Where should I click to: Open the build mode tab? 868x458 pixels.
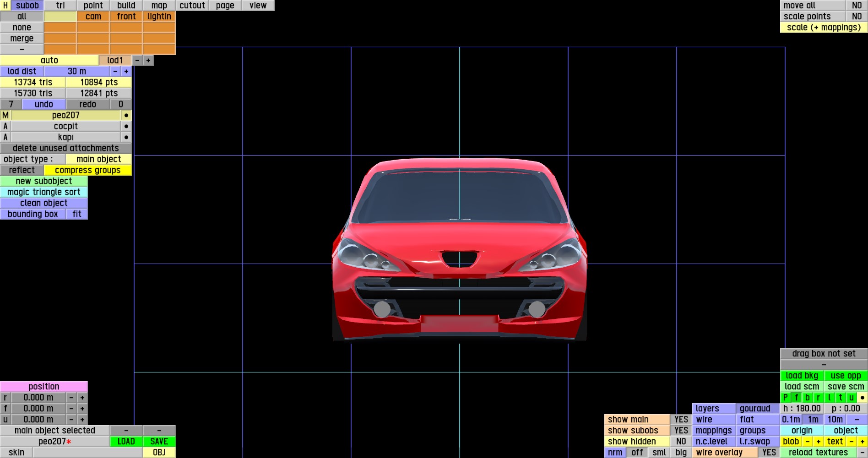(x=126, y=5)
